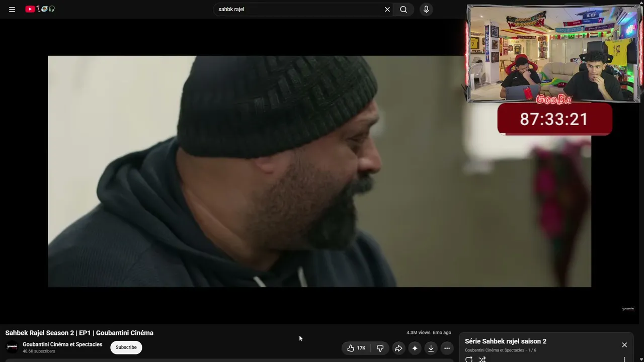Open channel name link under the video title
Image resolution: width=644 pixels, height=362 pixels.
[x=62, y=344]
